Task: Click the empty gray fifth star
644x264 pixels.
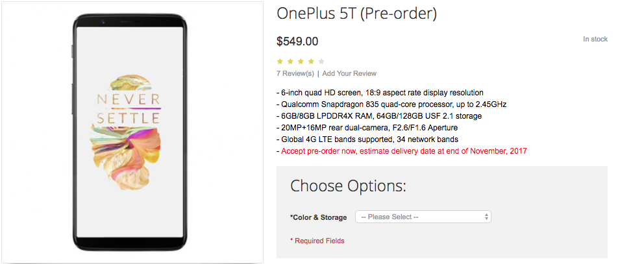Action: pyautogui.click(x=321, y=61)
